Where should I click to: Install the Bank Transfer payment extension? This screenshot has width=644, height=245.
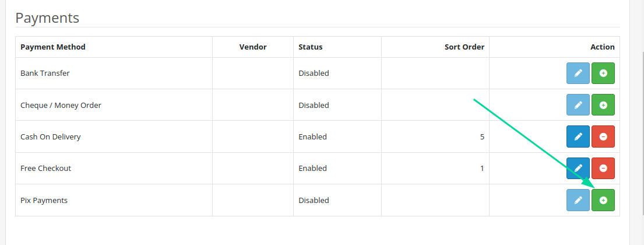point(603,73)
